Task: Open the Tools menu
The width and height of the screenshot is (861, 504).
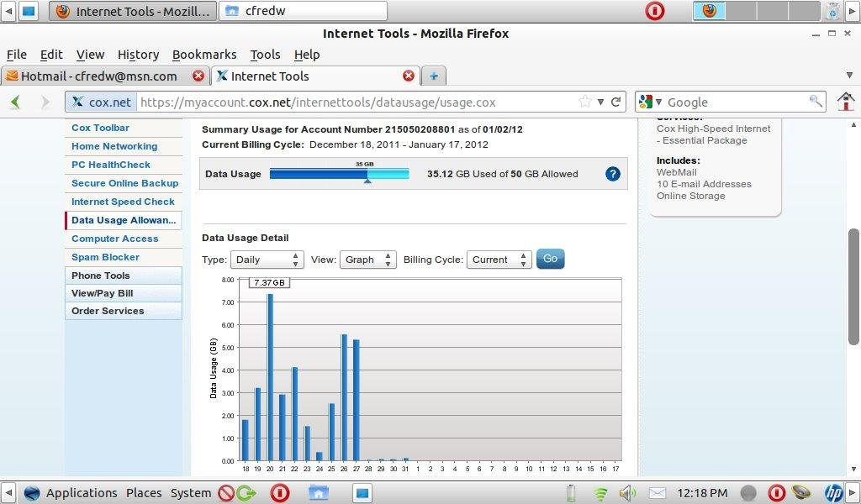Action: pos(265,55)
